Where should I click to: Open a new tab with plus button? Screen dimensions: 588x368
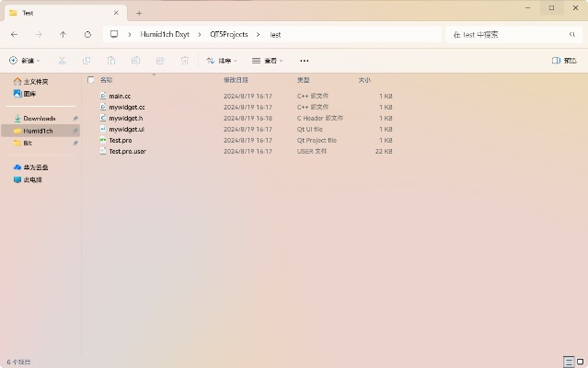click(x=139, y=13)
